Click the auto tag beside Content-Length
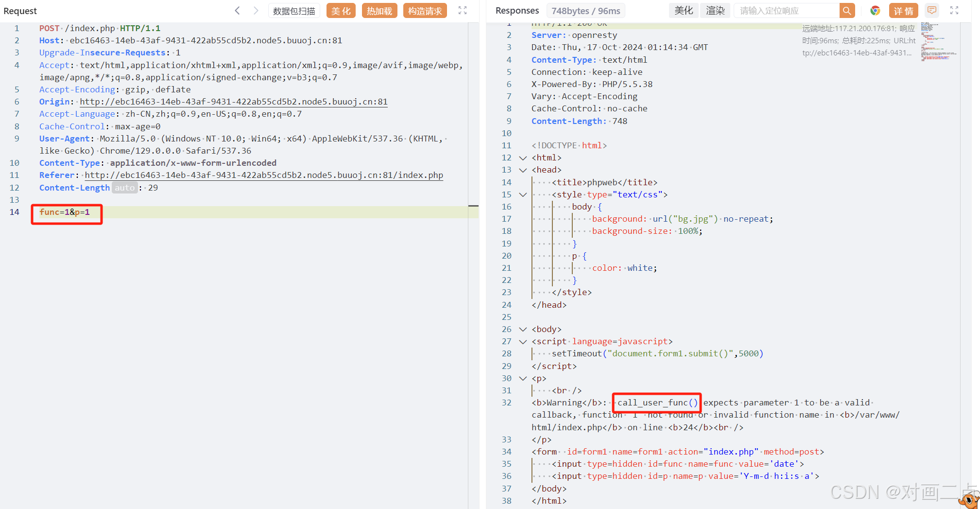 click(x=124, y=188)
